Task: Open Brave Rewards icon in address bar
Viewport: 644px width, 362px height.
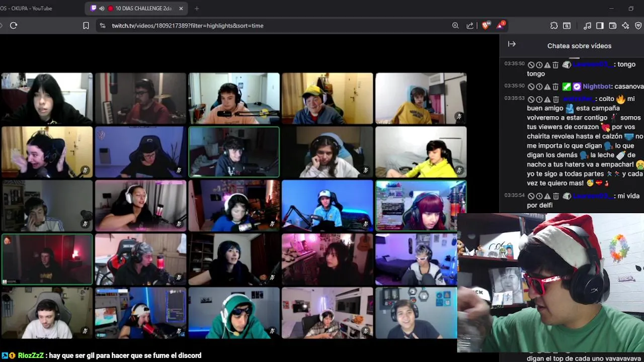Action: click(x=501, y=26)
